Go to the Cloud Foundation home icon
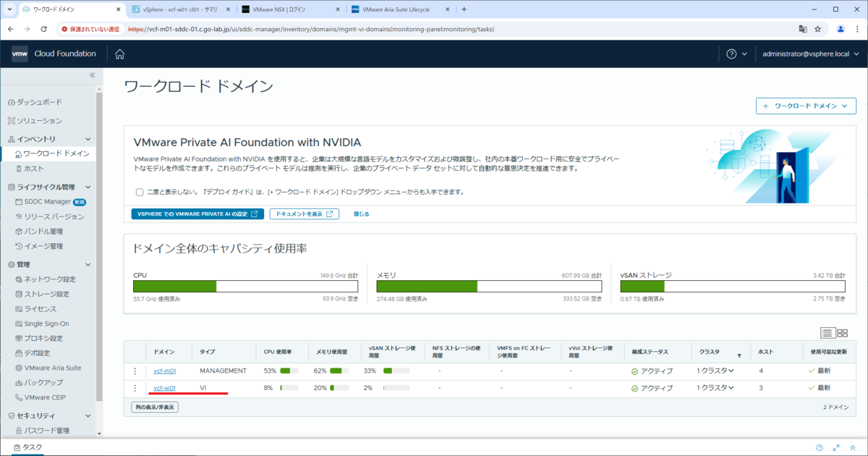This screenshot has height=456, width=868. [x=120, y=54]
